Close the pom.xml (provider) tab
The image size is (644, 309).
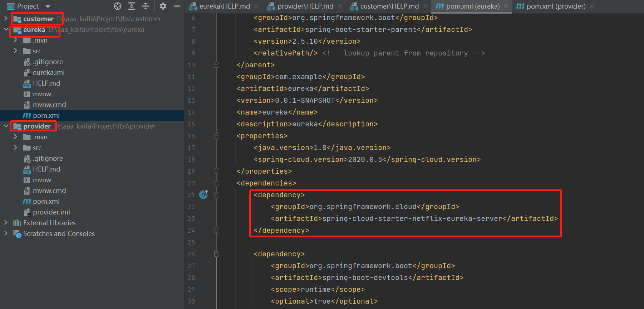pyautogui.click(x=592, y=6)
